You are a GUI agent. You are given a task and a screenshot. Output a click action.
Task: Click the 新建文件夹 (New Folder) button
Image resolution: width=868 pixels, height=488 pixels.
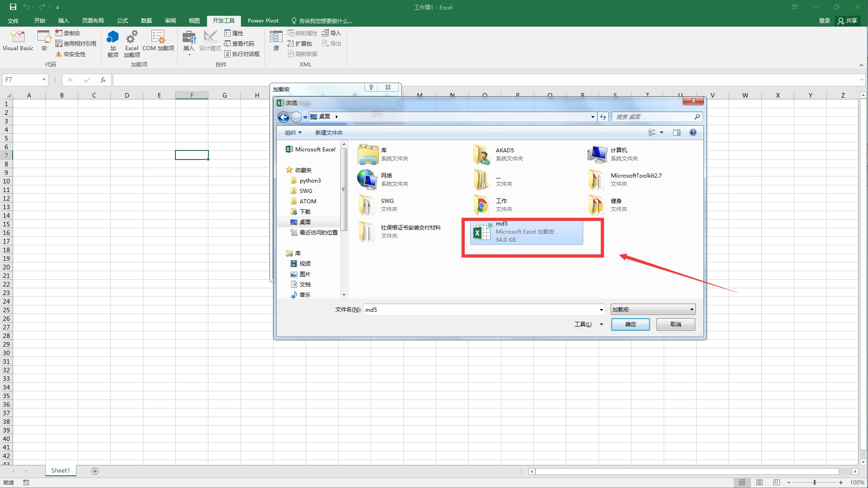328,132
